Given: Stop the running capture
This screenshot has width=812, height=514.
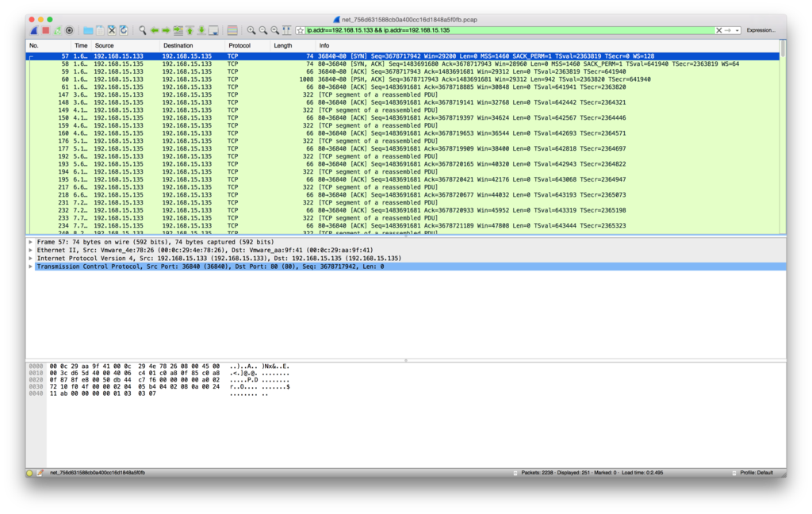Looking at the screenshot, I should (x=45, y=30).
